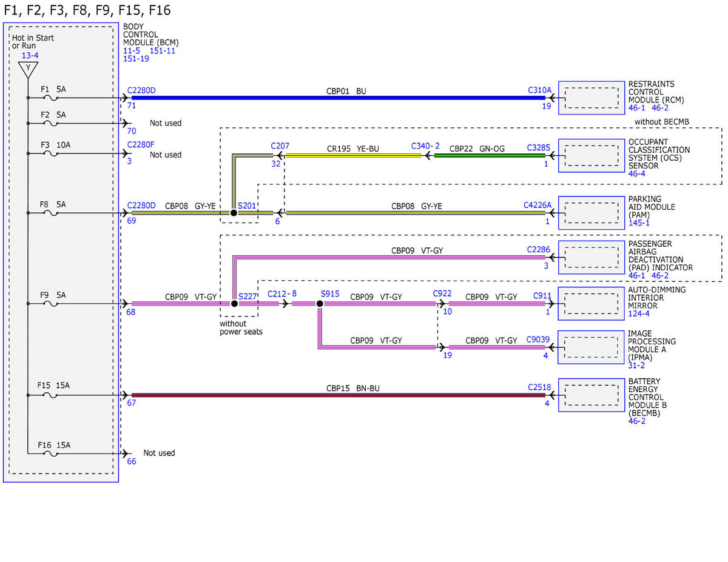Open the C212-8 connector link

click(x=282, y=293)
